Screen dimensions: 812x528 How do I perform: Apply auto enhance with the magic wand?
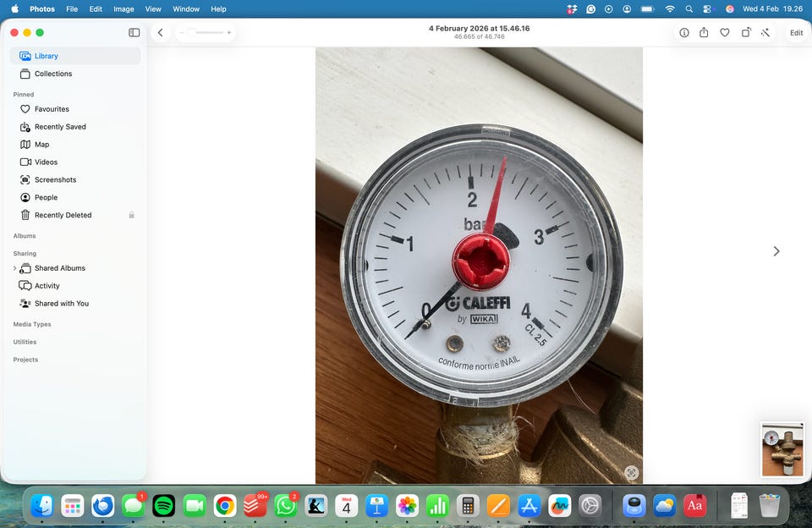point(765,33)
